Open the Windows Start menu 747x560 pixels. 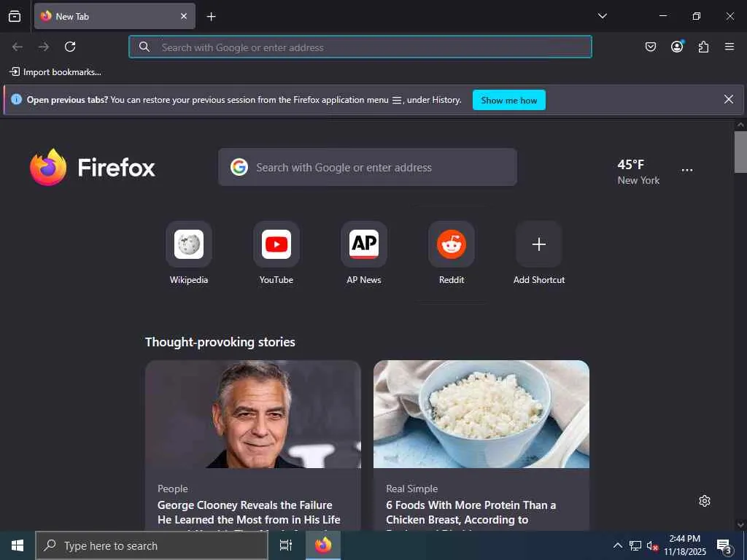18,545
